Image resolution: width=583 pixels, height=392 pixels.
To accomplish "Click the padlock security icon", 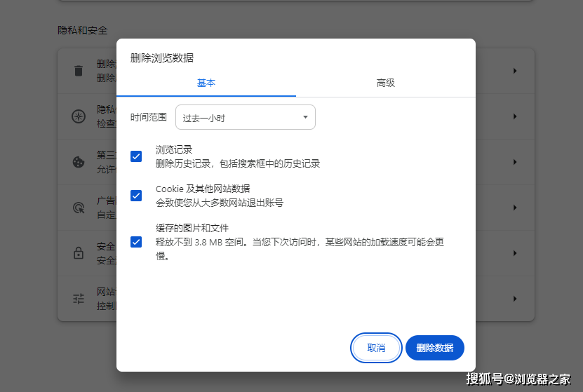I will tap(79, 253).
